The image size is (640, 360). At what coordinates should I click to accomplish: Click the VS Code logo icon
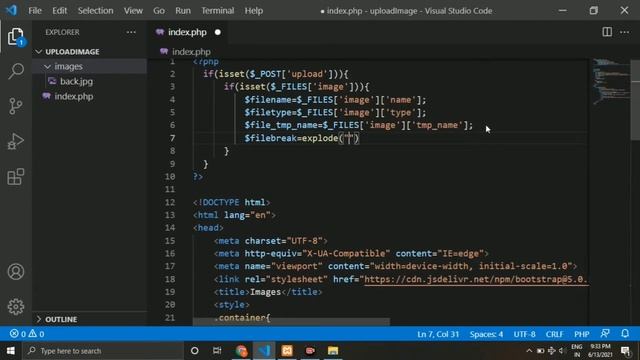point(11,10)
